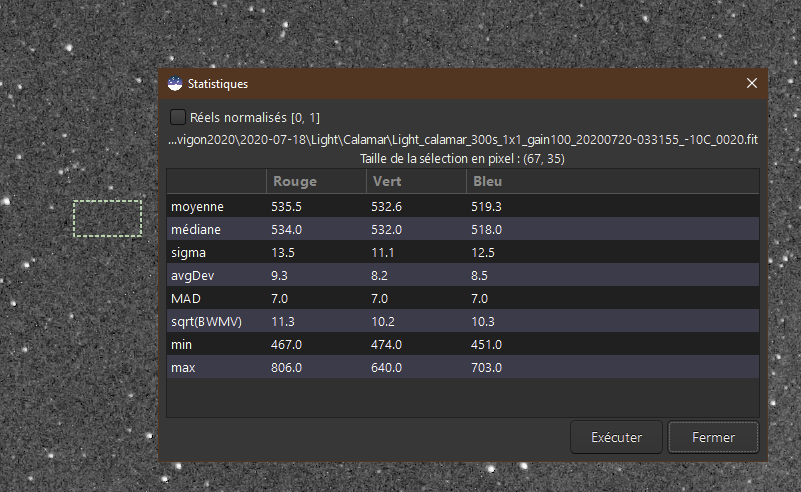Select the médiane row label
Screen dimensions: 801x492
point(196,229)
